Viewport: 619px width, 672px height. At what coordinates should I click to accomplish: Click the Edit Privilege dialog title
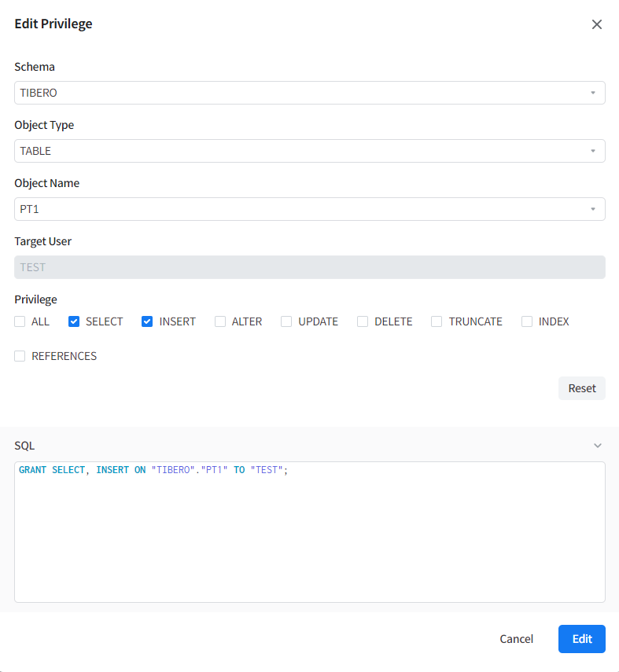tap(53, 24)
